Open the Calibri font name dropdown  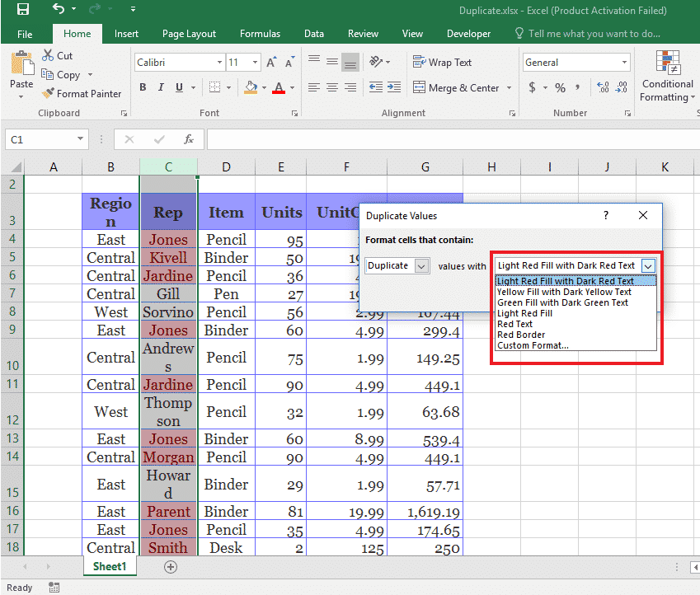[219, 63]
